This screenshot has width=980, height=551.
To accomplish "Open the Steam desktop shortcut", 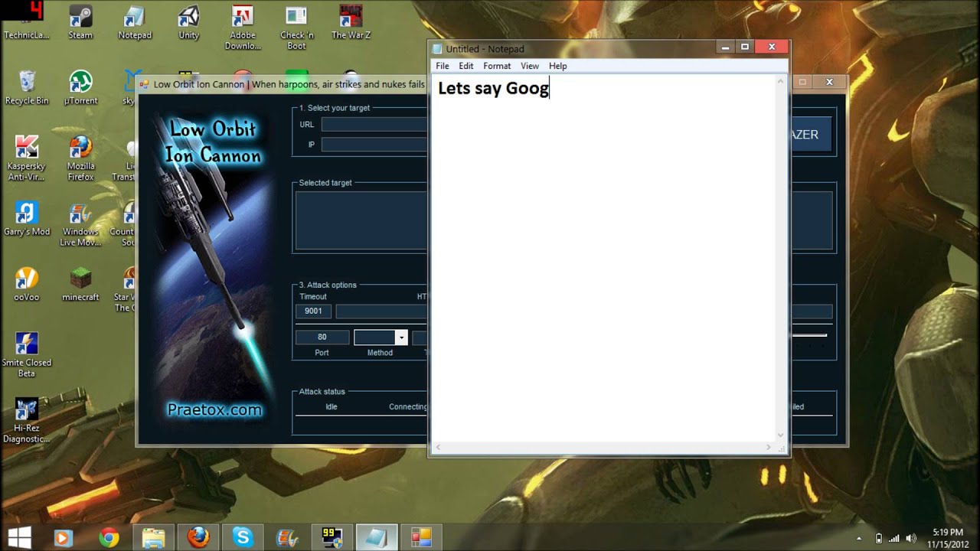I will coord(80,21).
